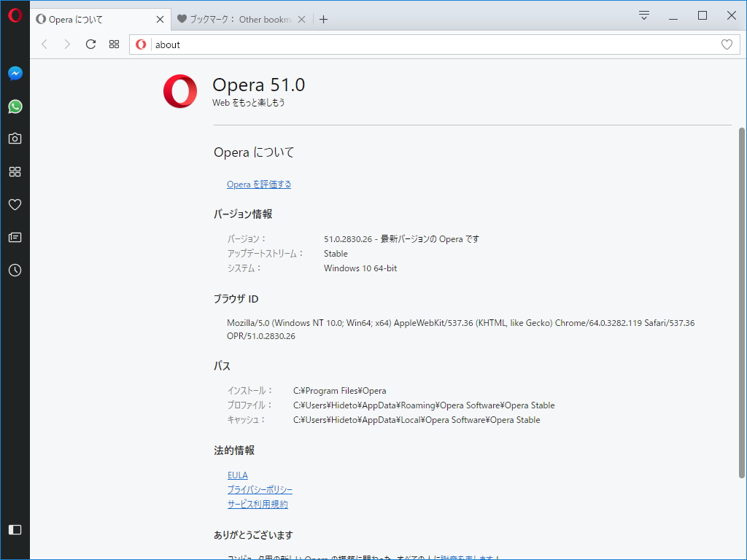The height and width of the screenshot is (560, 747).
Task: Toggle the sidebar with the bottom panel icon
Action: [15, 530]
